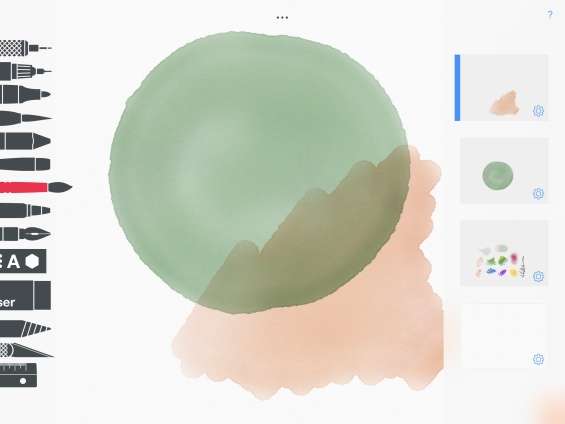Viewport: 565px width, 424px height.
Task: Activate the ruler tool
Action: click(x=18, y=375)
